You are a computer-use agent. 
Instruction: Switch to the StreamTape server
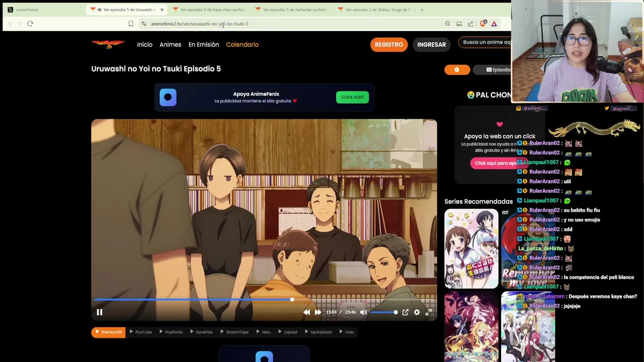tap(234, 332)
